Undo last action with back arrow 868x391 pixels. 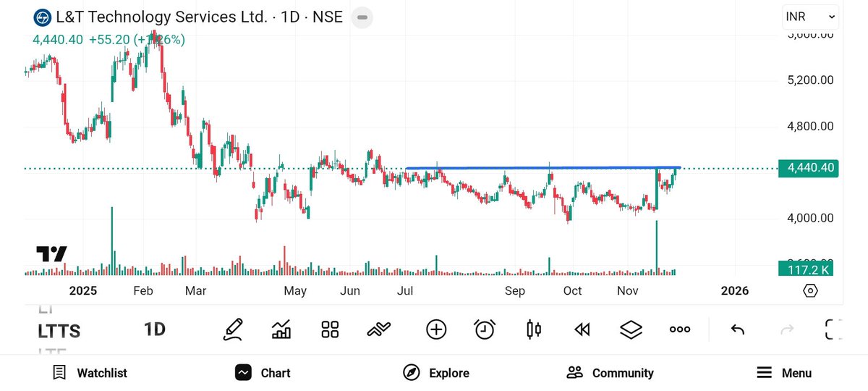click(738, 329)
